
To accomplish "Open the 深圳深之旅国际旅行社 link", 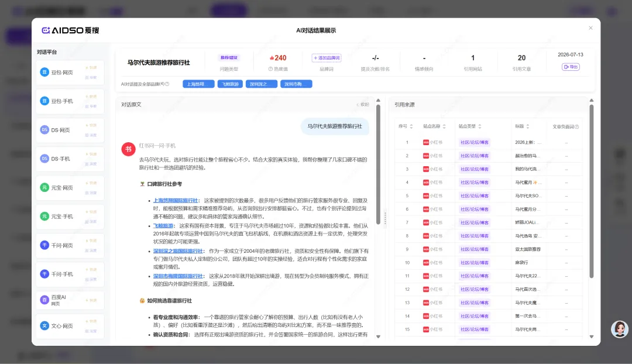I will pyautogui.click(x=178, y=250).
